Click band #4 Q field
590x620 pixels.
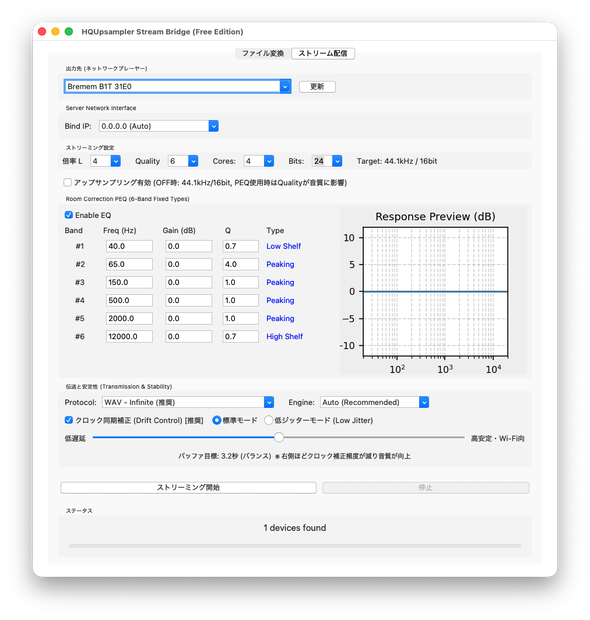click(240, 301)
